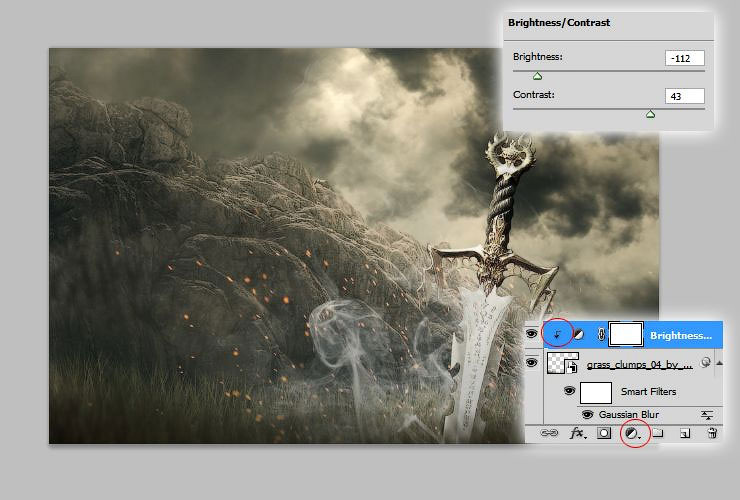Click the Contrast value field showing 43
Image resolution: width=740 pixels, height=500 pixels.
click(685, 96)
